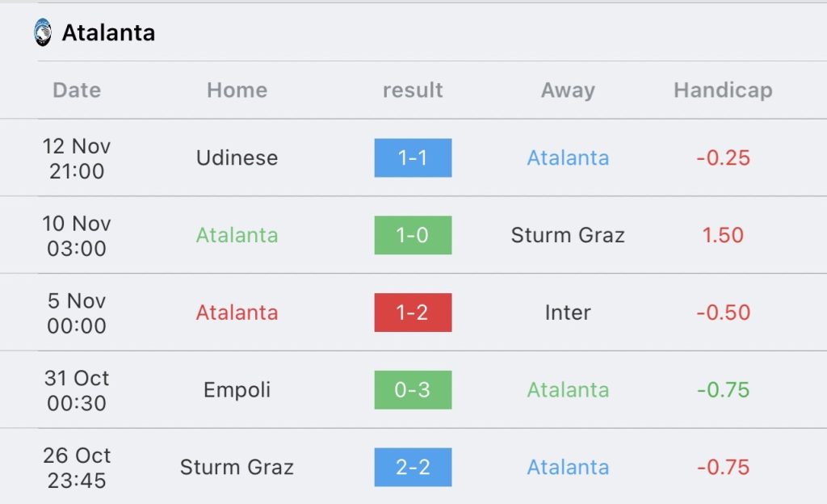Click the blue Atalanta link beside Udinese
Screen dimensions: 827x504
568,157
